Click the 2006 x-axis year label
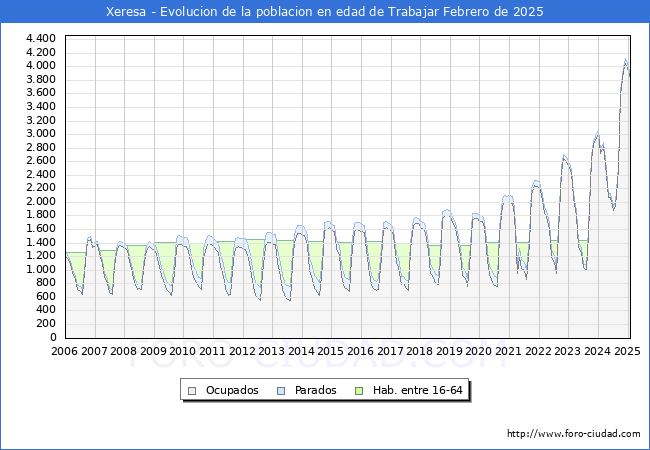Viewport: 650px width, 450px height. [x=64, y=351]
